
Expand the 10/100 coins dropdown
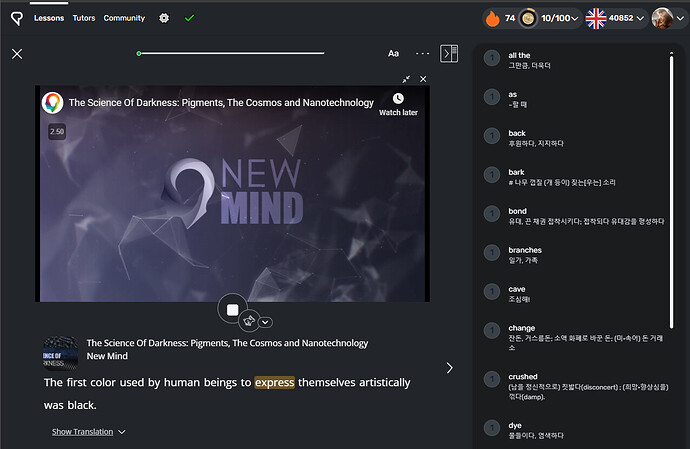(x=574, y=18)
